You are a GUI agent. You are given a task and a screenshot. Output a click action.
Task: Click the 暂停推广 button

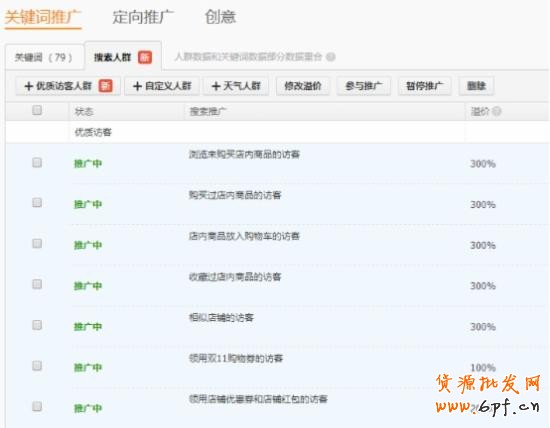pyautogui.click(x=424, y=86)
